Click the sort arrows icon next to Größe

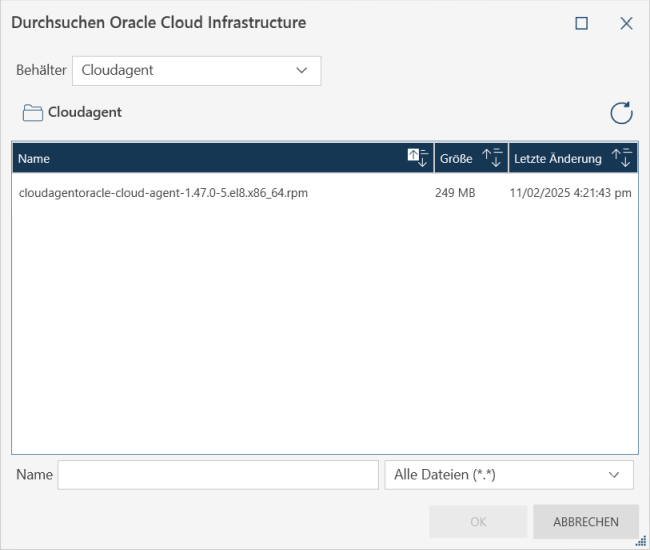[492, 158]
